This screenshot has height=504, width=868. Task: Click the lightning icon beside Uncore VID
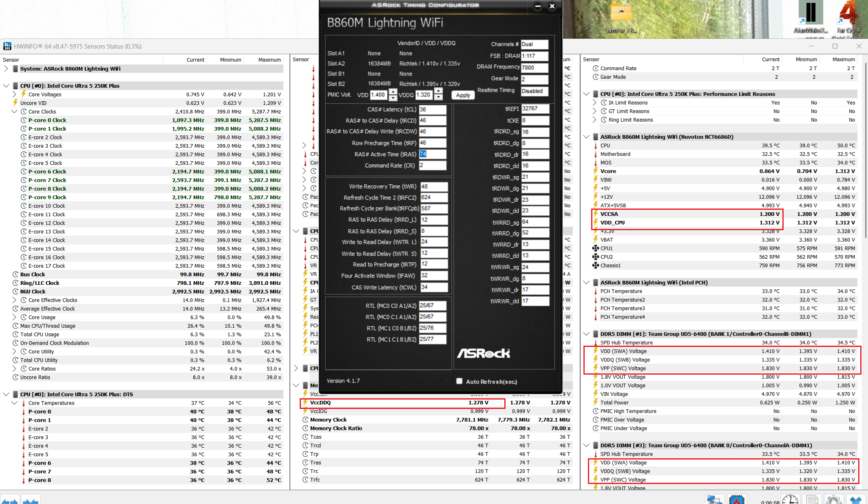15,103
